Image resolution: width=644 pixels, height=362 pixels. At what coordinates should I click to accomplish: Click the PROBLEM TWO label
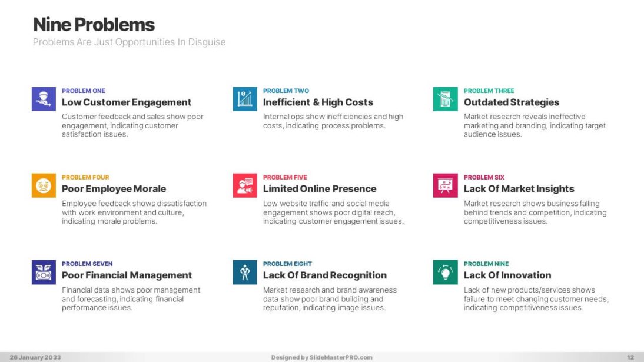(286, 91)
